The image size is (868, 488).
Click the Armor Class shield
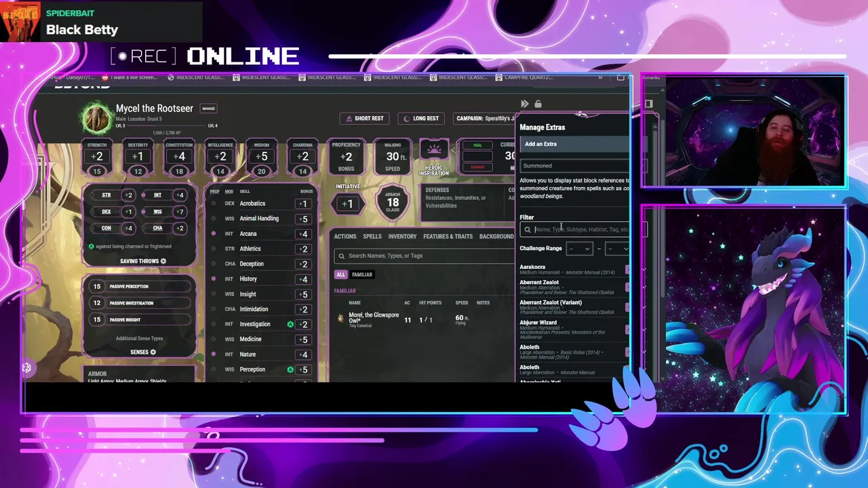[392, 202]
